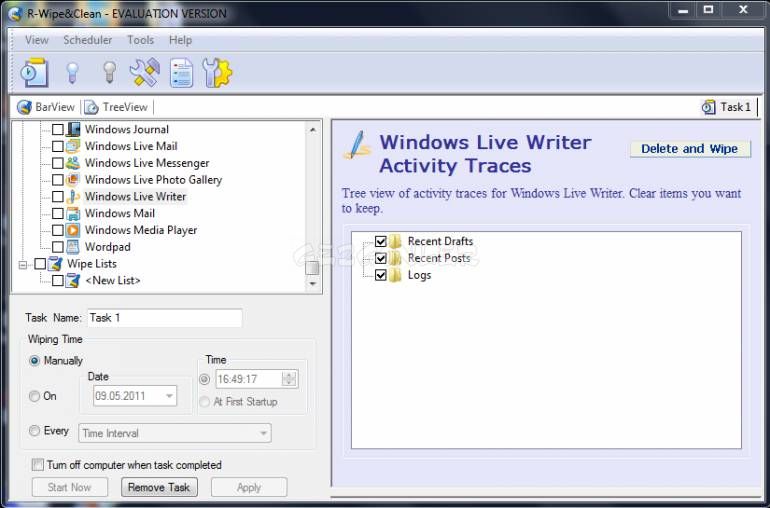Click the R-Wipe&Clean title bar app icon
The height and width of the screenshot is (508, 770).
coord(15,13)
